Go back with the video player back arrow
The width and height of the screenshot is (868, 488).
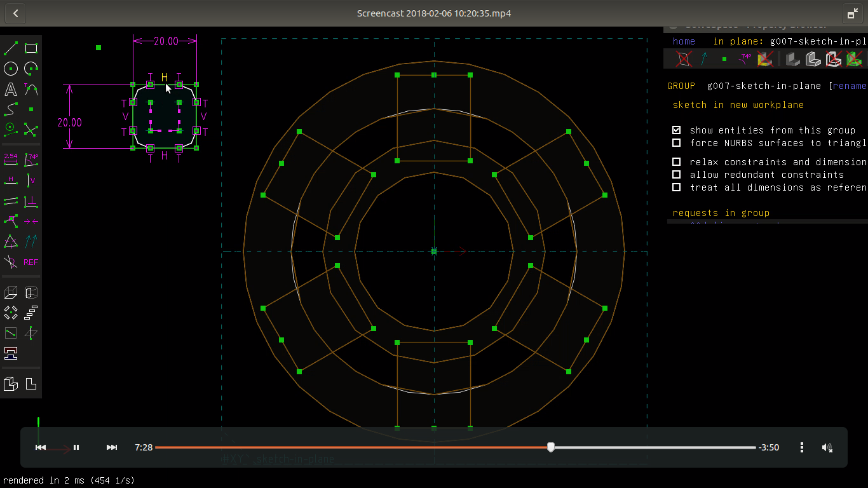15,13
